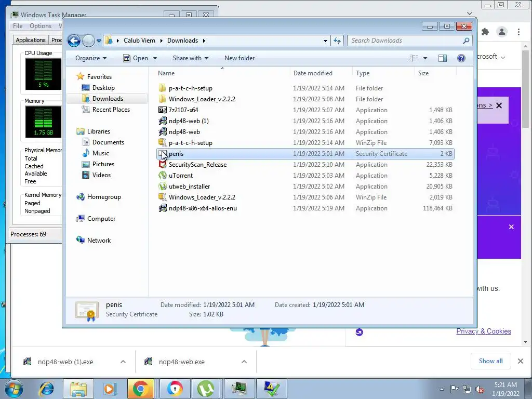Select Computer in the navigation pane
532x399 pixels.
click(101, 219)
